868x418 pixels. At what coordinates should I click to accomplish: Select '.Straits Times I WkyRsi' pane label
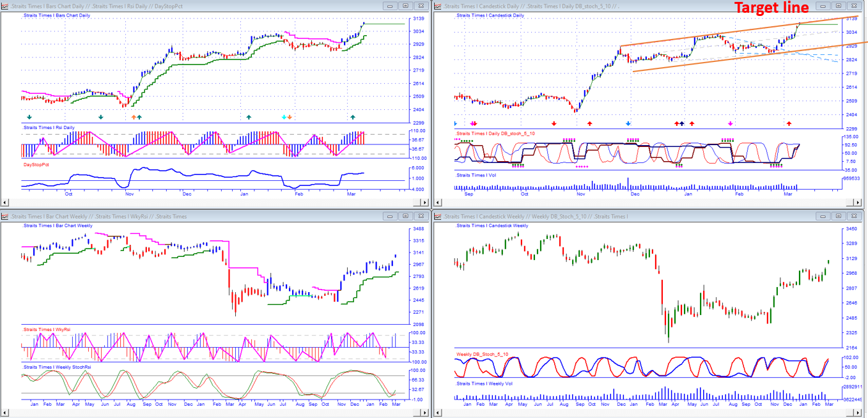point(47,329)
